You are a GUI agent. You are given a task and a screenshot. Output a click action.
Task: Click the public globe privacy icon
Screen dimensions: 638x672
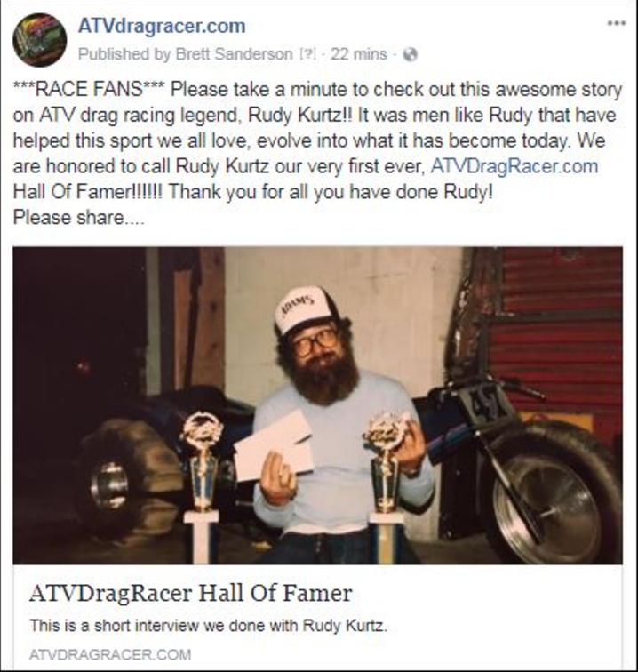[x=410, y=54]
